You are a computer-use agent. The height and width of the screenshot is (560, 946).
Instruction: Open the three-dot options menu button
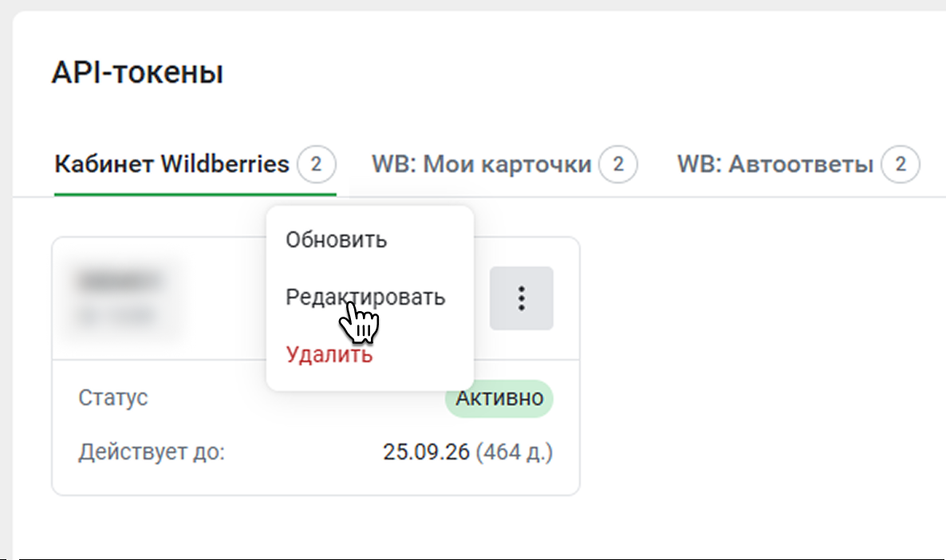pyautogui.click(x=521, y=298)
